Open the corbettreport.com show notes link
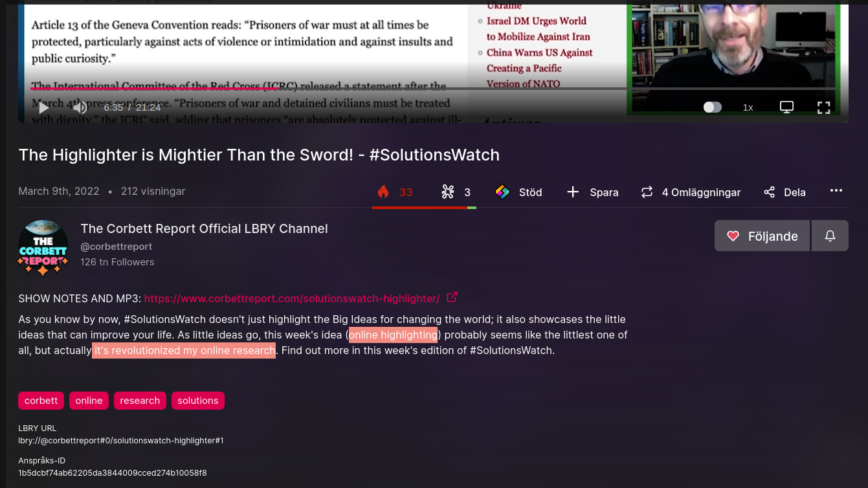This screenshot has width=868, height=488. pyautogui.click(x=292, y=298)
